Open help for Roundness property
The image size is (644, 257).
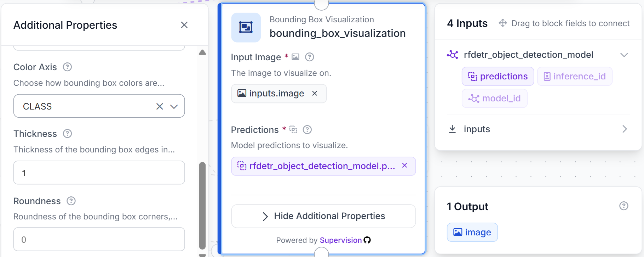(71, 201)
